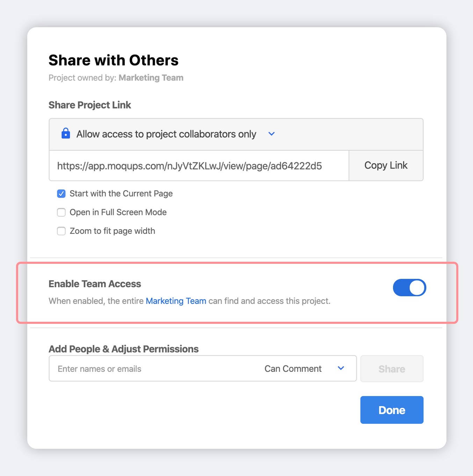Click the chevron arrow next to Can Comment
473x476 pixels.
341,368
